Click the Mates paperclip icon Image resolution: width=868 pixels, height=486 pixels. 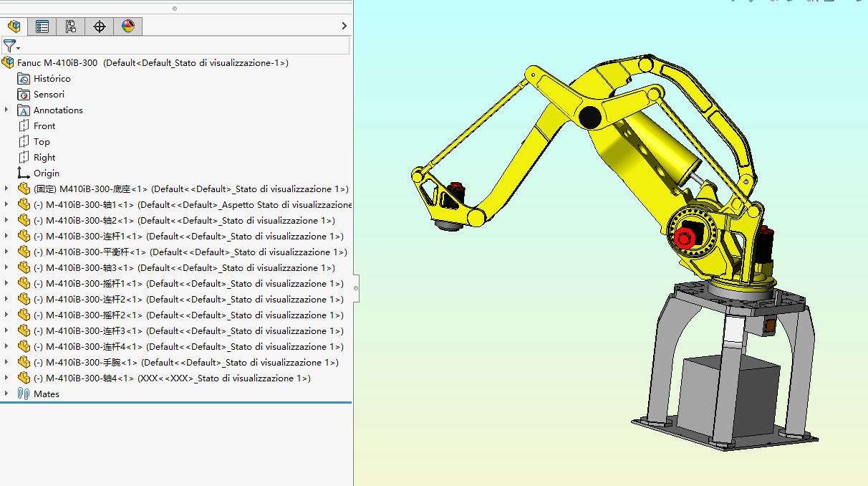[x=24, y=394]
